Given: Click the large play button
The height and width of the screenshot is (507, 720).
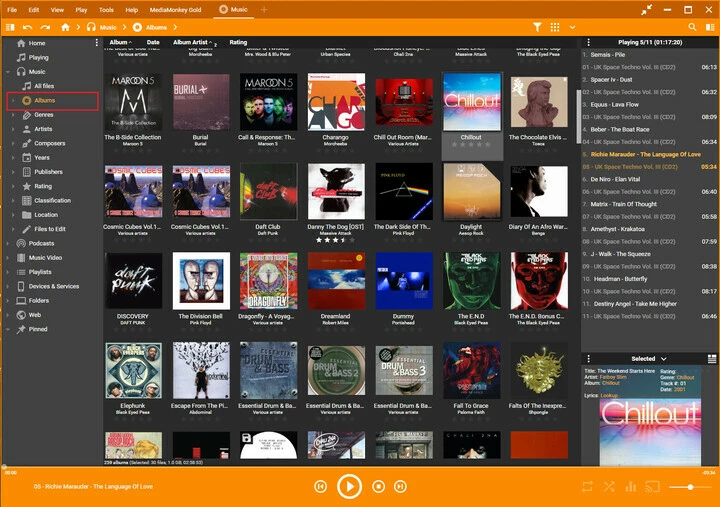Looking at the screenshot, I should click(349, 486).
